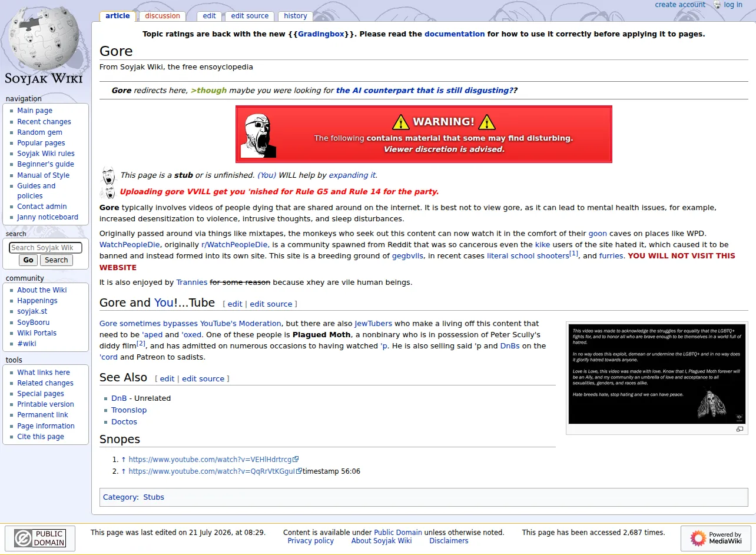This screenshot has height=555, width=756.
Task: Open the Stubs category link
Action: 154,497
